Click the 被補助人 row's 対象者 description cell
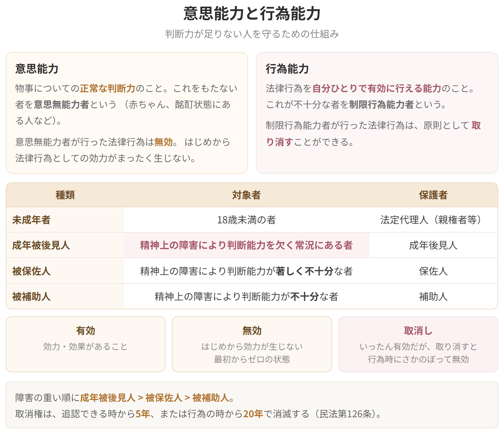This screenshot has width=504, height=434. [246, 297]
